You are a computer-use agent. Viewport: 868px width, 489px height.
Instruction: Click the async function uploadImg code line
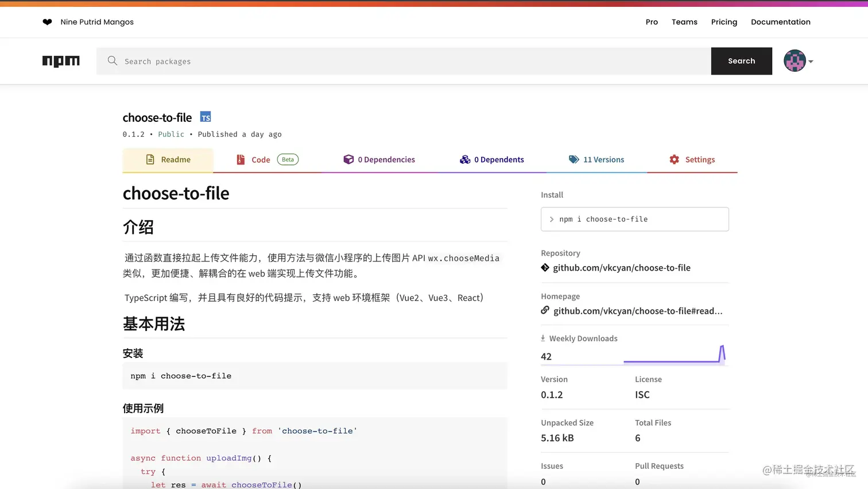point(201,458)
